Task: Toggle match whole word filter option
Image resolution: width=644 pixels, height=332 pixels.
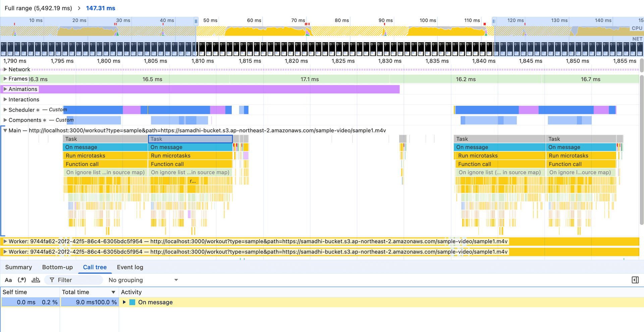Action: 36,280
